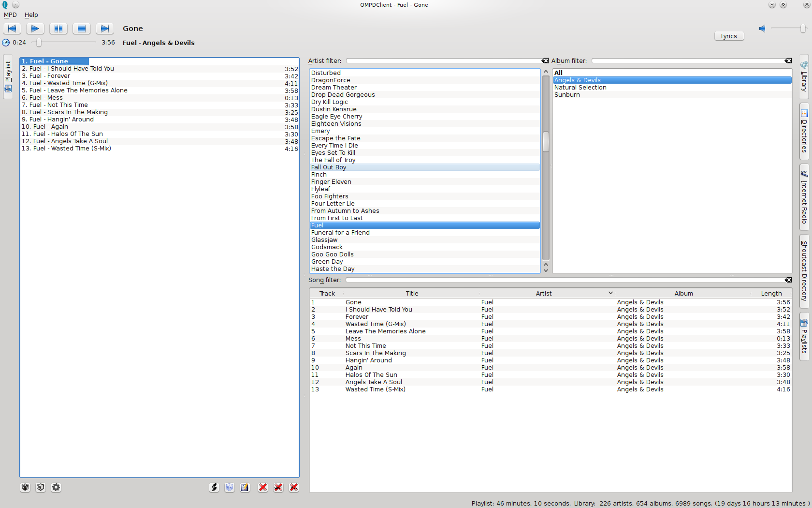Click the song position slider handle
812x508 pixels.
[39, 43]
